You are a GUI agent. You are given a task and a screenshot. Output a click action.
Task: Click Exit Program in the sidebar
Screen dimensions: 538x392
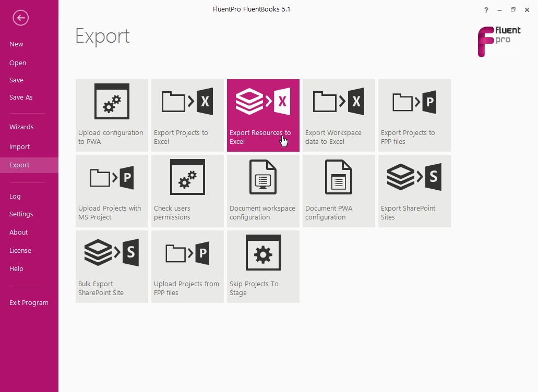(x=29, y=302)
